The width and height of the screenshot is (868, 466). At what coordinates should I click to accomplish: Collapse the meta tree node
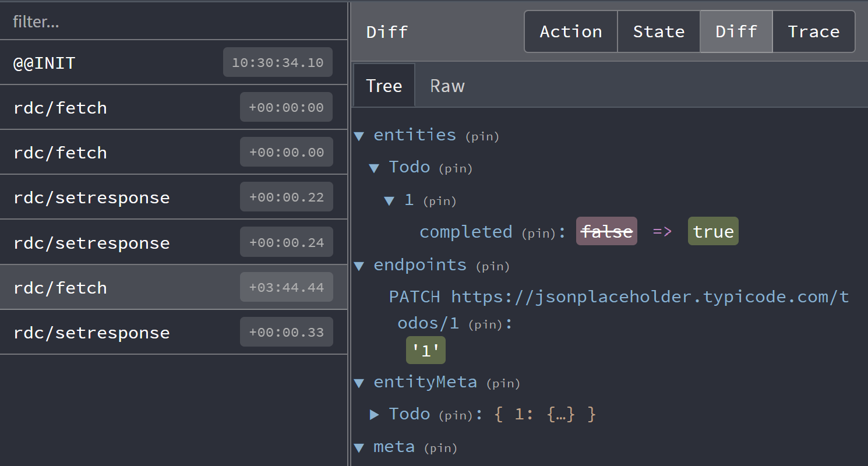click(x=359, y=447)
